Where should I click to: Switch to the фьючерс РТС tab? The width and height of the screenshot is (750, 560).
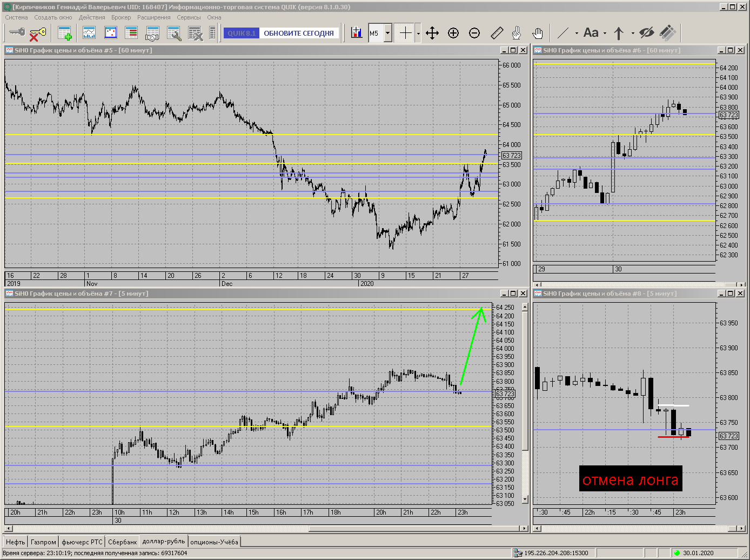pos(82,542)
